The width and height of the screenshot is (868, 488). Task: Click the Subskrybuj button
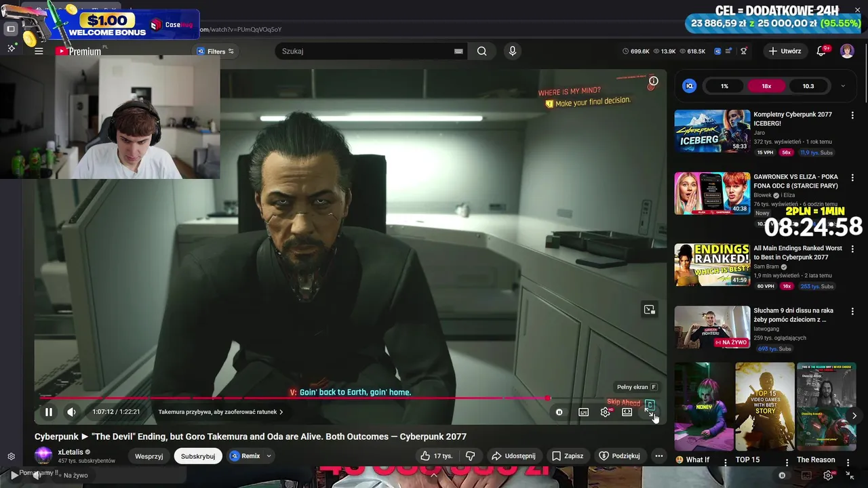tap(198, 456)
